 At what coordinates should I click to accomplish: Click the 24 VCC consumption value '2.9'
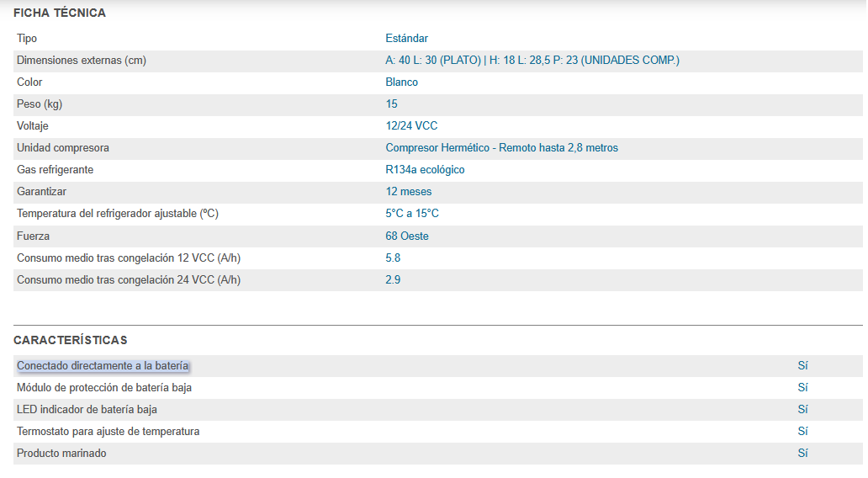[x=393, y=280]
